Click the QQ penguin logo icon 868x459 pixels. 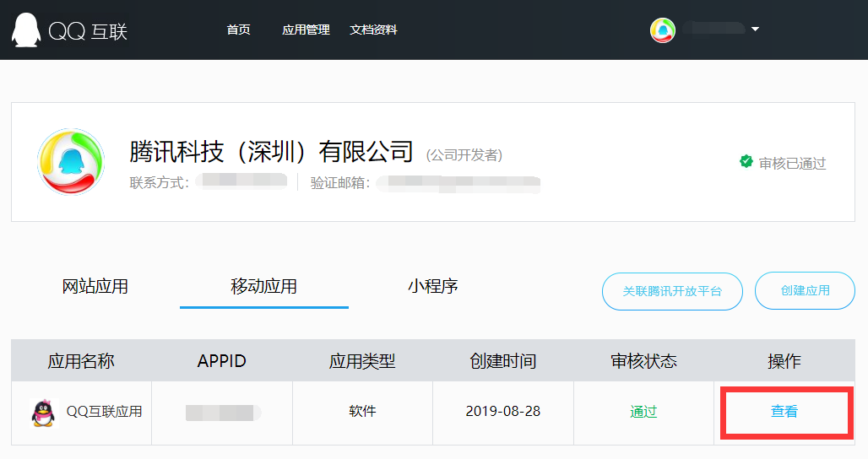tap(25, 30)
